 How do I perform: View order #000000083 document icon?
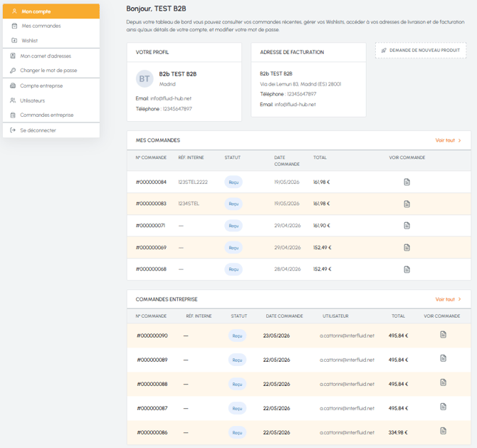(407, 204)
